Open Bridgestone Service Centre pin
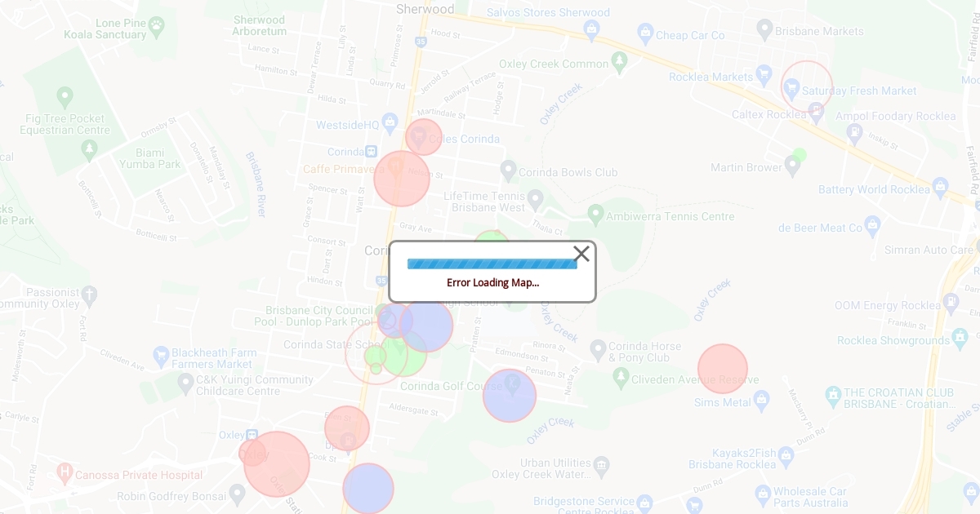The image size is (980, 514). [x=644, y=503]
